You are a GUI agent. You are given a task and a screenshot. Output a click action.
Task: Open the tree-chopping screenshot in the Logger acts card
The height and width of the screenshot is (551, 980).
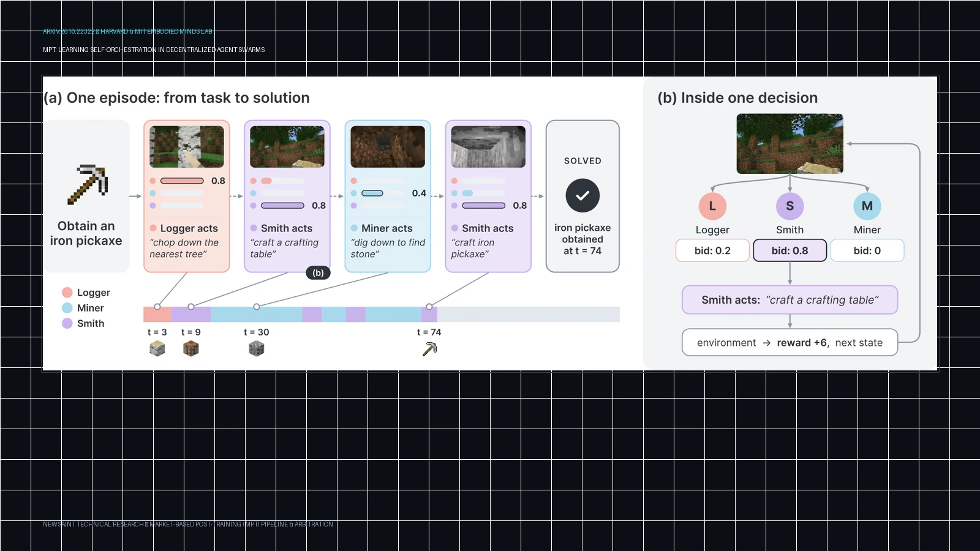click(187, 147)
